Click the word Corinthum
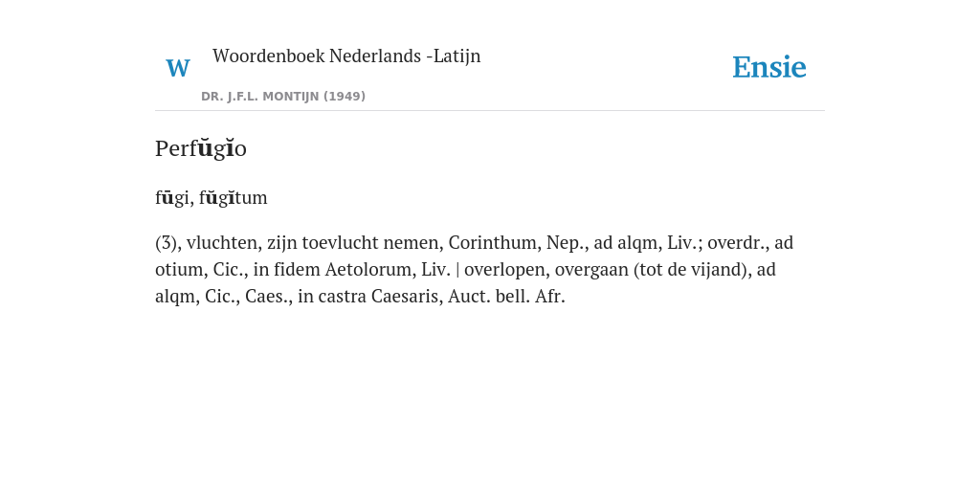Screen dimensions: 980x490 [x=493, y=242]
